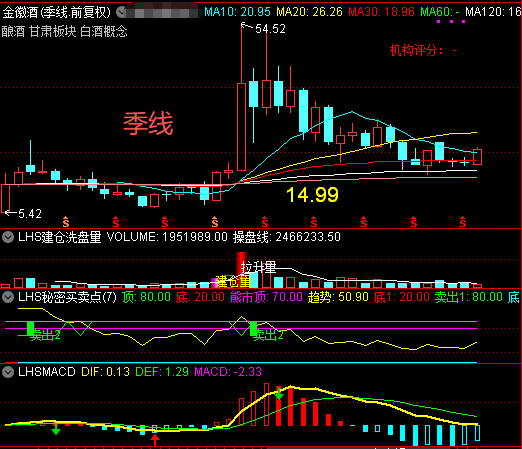The image size is (522, 449).
Task: Click the magenta dots near MA60 label
Action: pyautogui.click(x=451, y=21)
